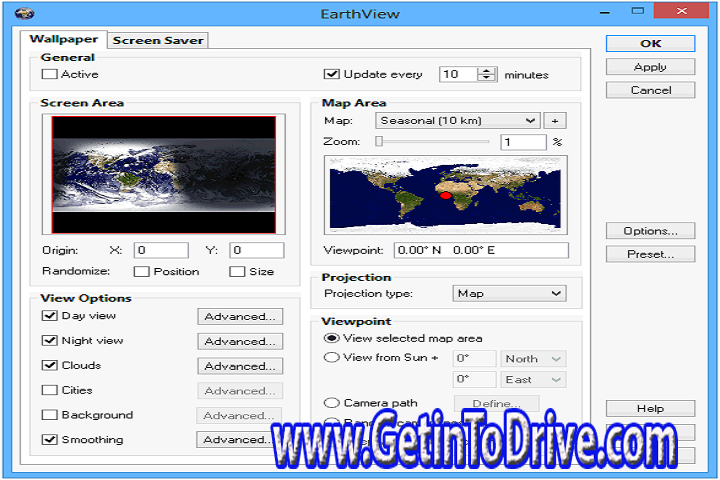Screen dimensions: 720x480
Task: Increase the update minutes with spinner up arrow
Action: coord(486,71)
